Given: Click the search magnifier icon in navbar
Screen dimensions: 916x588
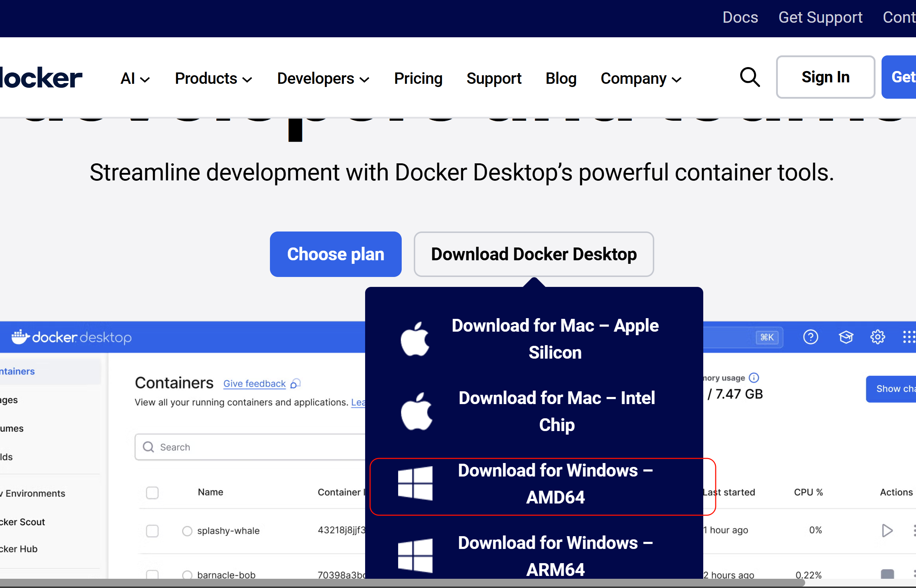Looking at the screenshot, I should click(x=749, y=77).
